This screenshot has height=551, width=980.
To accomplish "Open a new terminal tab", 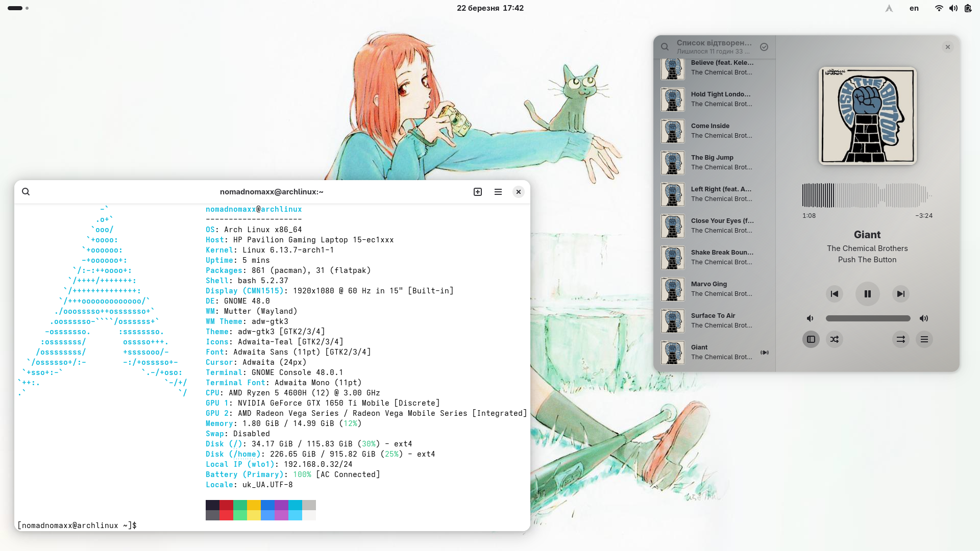I will click(478, 192).
